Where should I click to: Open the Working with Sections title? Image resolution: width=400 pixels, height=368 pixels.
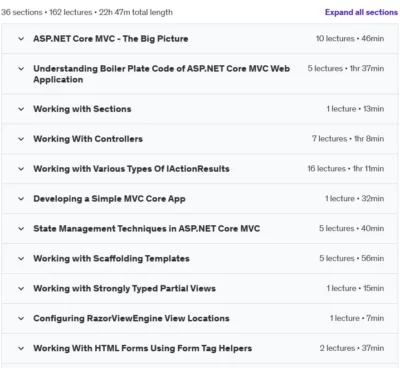82,109
